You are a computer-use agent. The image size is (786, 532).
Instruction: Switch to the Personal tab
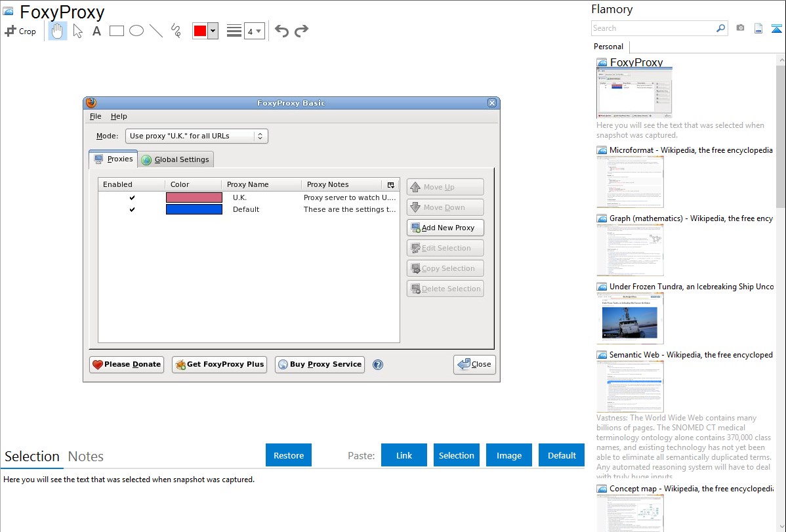[609, 47]
